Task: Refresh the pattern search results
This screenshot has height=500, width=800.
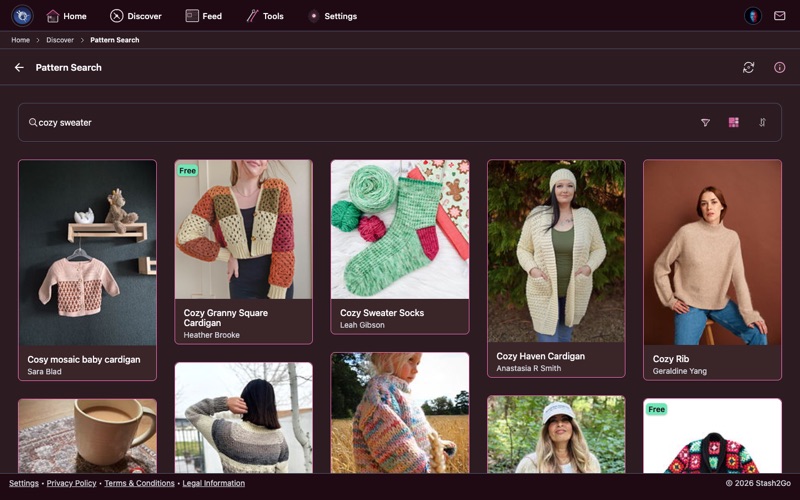Action: (x=748, y=67)
